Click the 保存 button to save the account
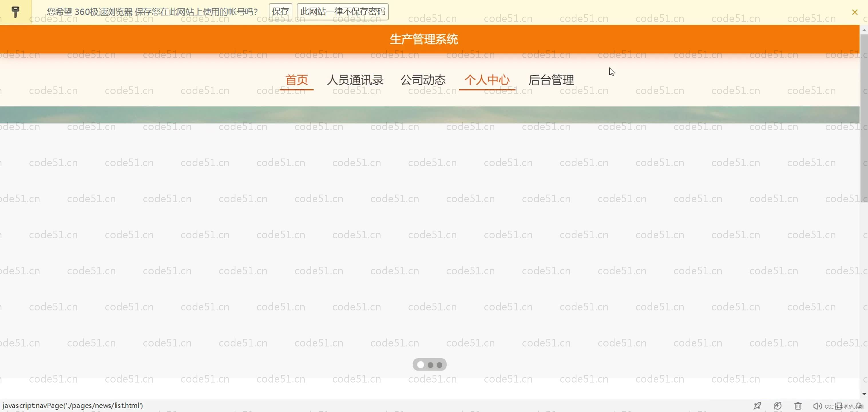The image size is (868, 412). [280, 11]
